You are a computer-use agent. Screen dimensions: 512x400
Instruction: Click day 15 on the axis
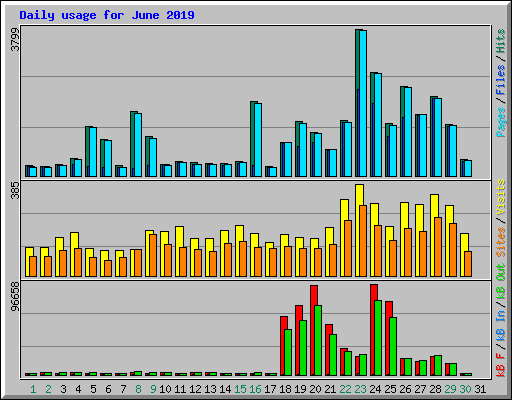[240, 389]
